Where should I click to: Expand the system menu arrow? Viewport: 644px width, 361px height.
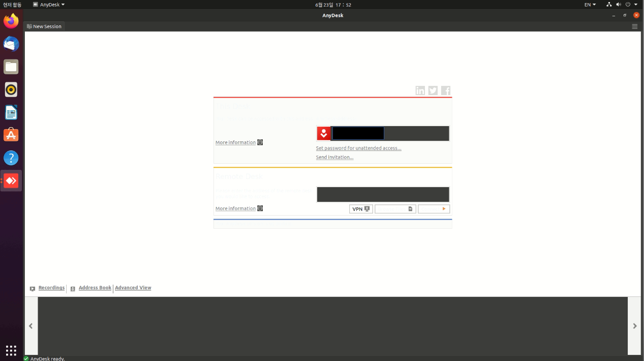636,5
